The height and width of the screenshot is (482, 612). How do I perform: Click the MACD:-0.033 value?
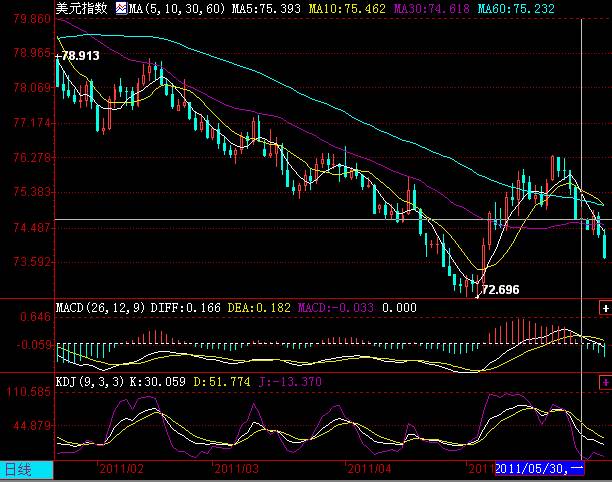pyautogui.click(x=336, y=308)
